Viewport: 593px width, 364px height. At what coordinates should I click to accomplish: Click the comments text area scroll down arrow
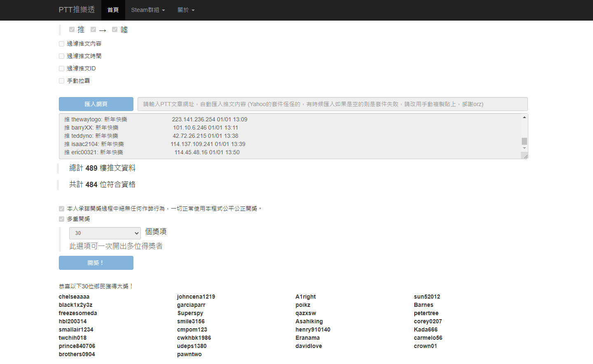pyautogui.click(x=524, y=148)
